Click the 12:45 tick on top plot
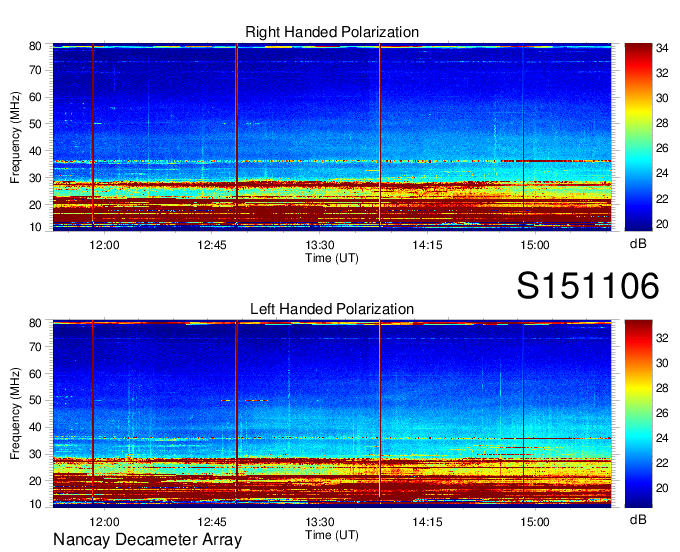680x552 pixels. [212, 245]
